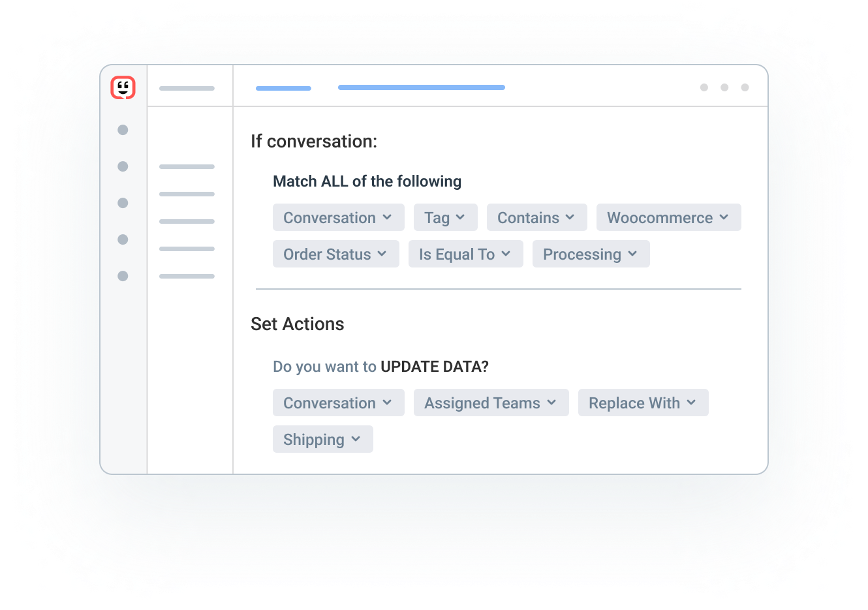This screenshot has width=868, height=610.
Task: Open the Conversation condition dropdown
Action: click(x=338, y=217)
